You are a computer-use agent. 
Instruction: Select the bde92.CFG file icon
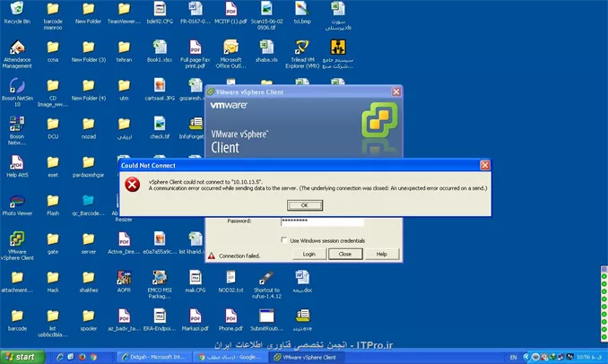(160, 13)
